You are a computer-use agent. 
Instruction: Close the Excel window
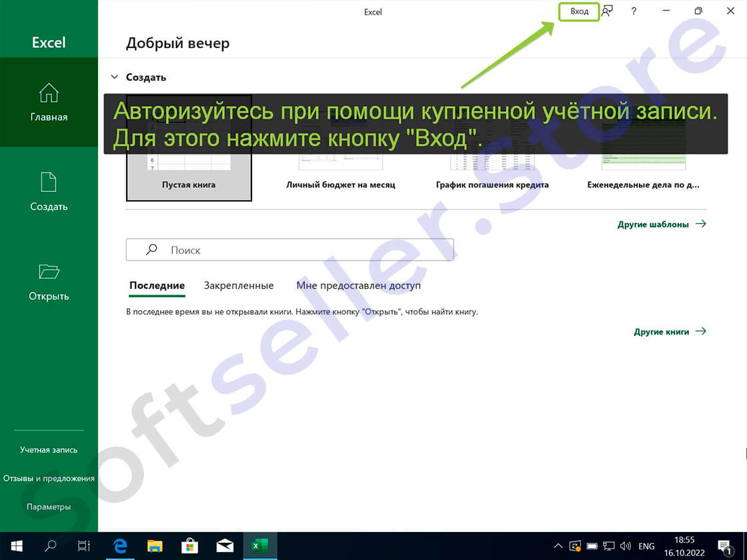730,11
